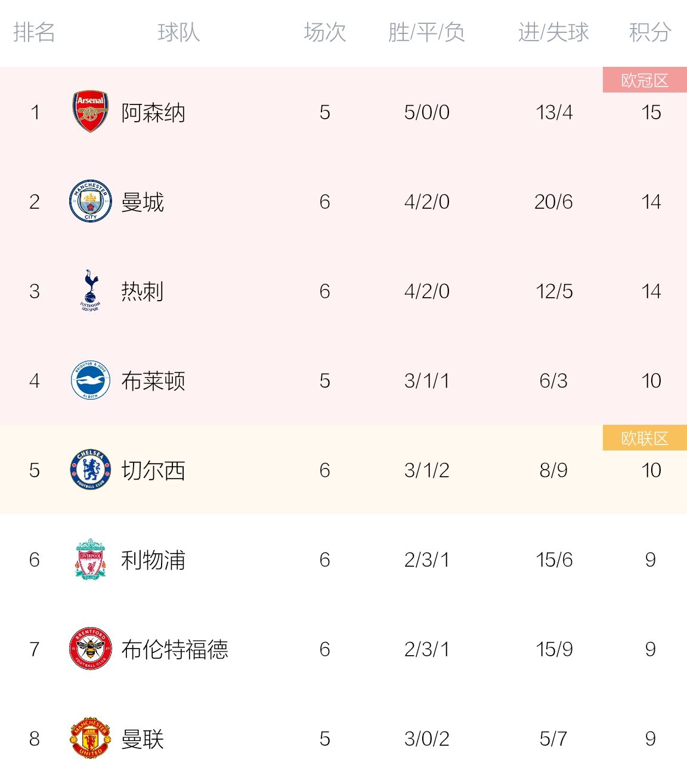
Task: Click the 排名 column header
Action: (x=35, y=32)
